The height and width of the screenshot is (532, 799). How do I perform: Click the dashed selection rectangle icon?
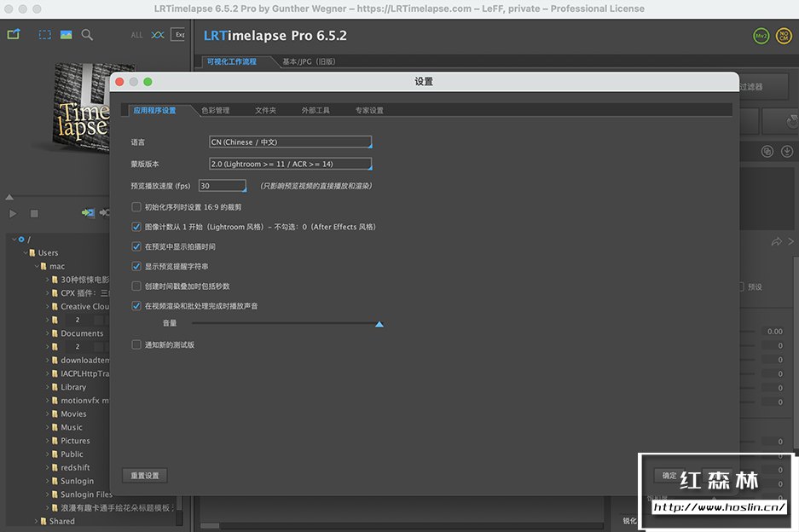tap(45, 35)
